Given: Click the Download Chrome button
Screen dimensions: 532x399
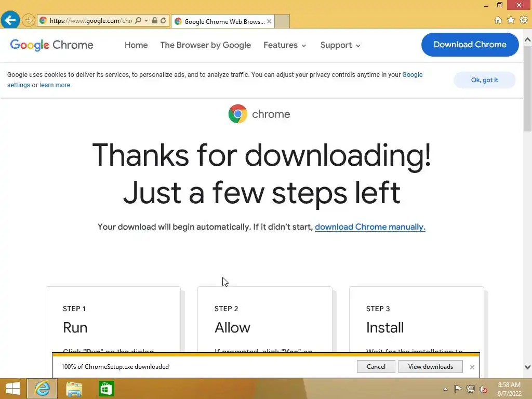Looking at the screenshot, I should [x=470, y=45].
